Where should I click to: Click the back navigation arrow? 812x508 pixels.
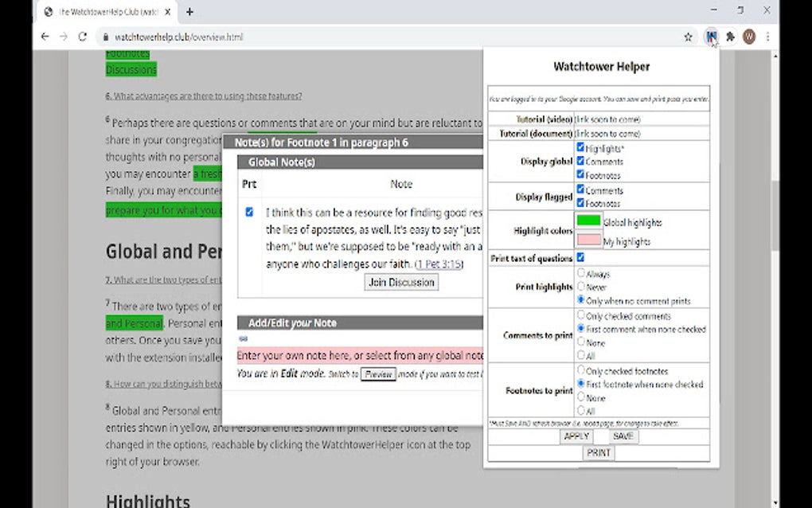(45, 37)
